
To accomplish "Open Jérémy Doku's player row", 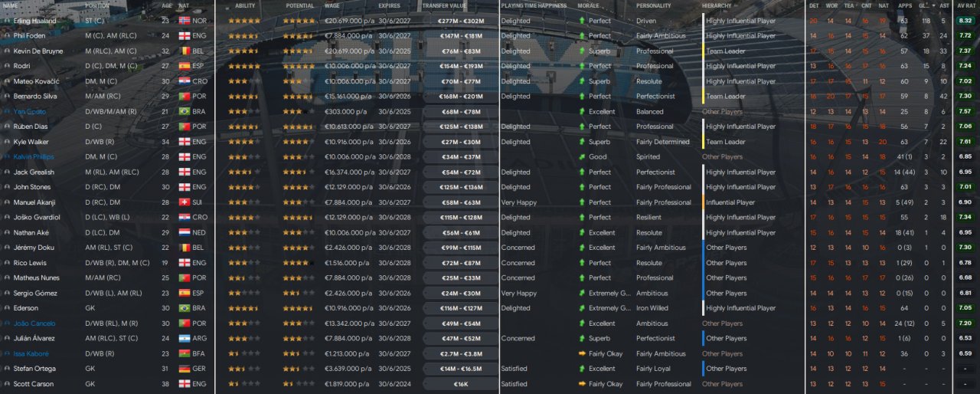I will (x=490, y=248).
